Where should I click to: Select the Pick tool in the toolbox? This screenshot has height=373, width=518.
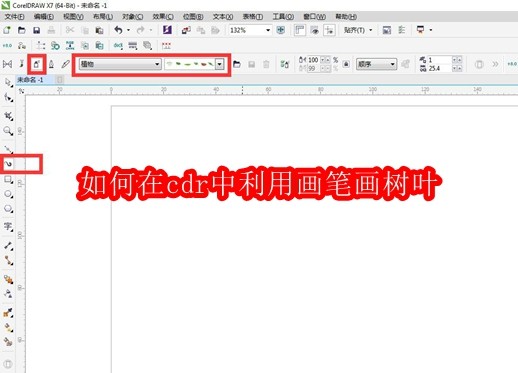click(x=8, y=82)
